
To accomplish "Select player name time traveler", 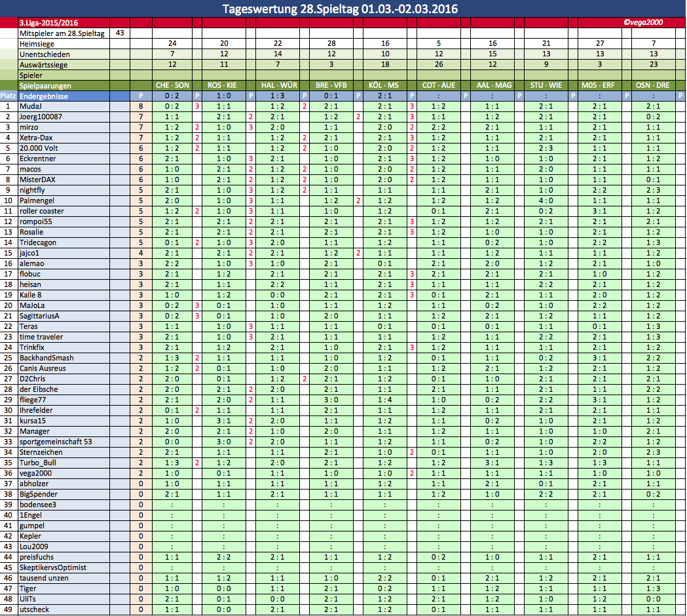I will tap(41, 337).
